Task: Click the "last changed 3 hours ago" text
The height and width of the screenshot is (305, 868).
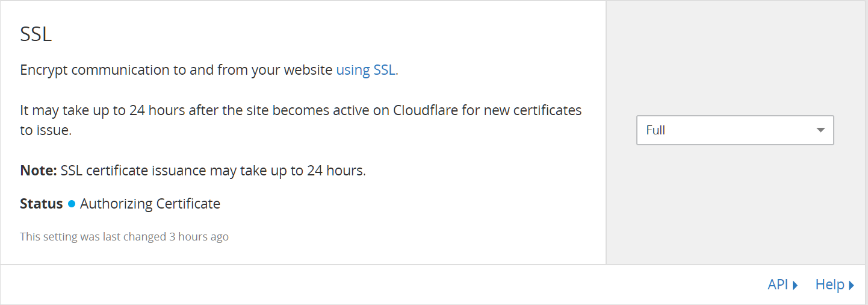Action: [174, 237]
